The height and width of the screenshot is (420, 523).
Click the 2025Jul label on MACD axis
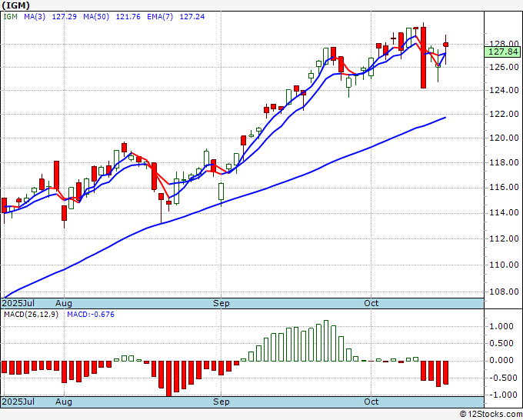[18, 402]
